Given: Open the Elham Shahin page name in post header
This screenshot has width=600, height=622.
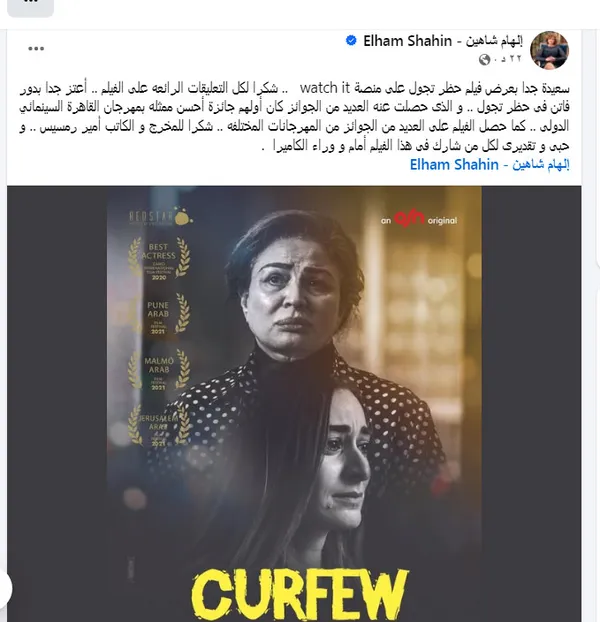Looking at the screenshot, I should pyautogui.click(x=443, y=40).
